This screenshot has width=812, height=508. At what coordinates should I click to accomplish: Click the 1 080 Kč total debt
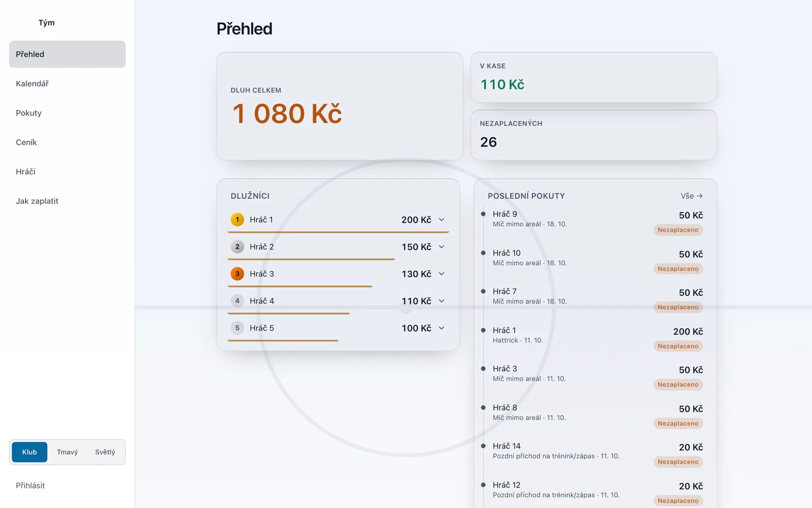point(287,114)
